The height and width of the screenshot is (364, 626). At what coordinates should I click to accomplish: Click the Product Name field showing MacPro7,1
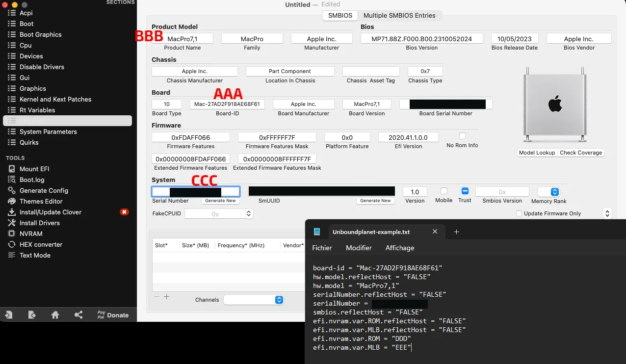click(x=183, y=39)
